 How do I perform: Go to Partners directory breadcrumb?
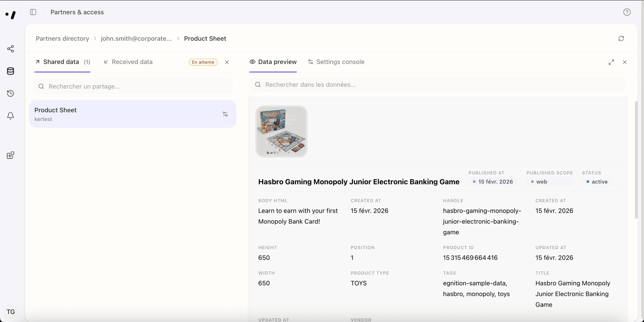pyautogui.click(x=62, y=38)
